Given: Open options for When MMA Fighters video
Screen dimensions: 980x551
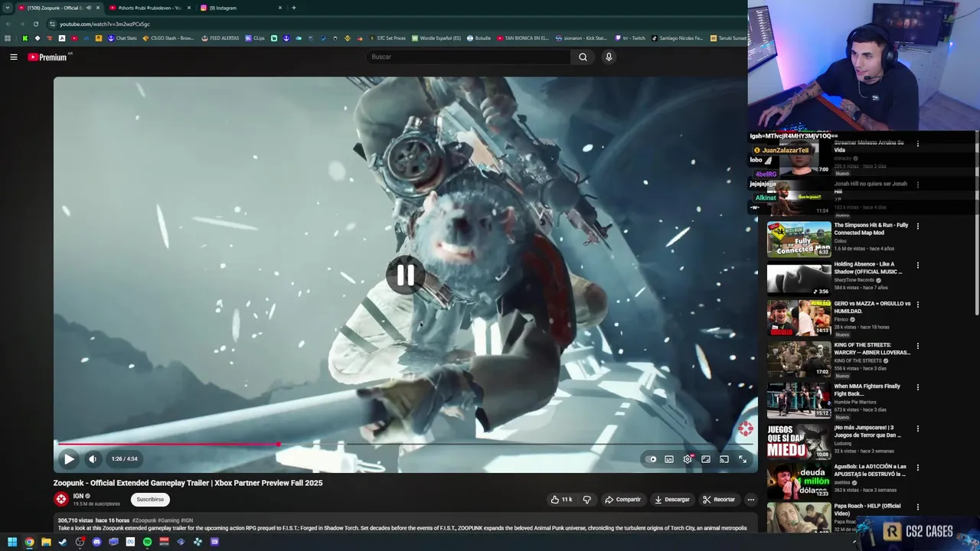Looking at the screenshot, I should point(917,387).
